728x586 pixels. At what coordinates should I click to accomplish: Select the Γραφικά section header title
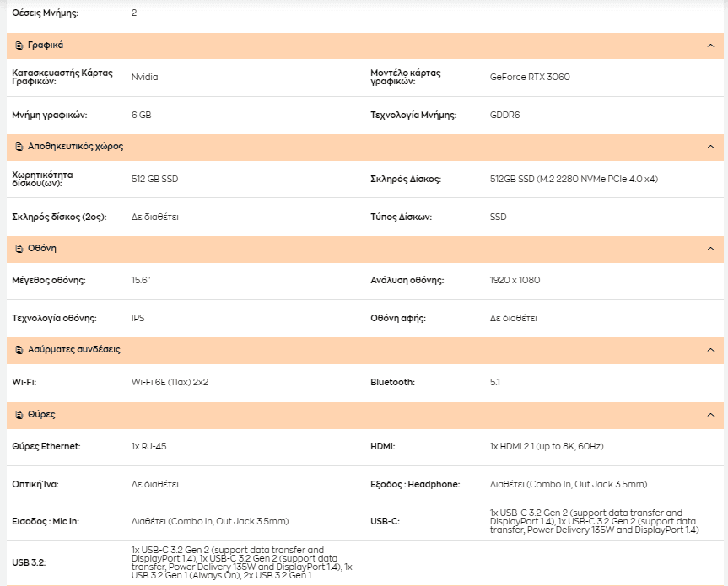point(46,45)
